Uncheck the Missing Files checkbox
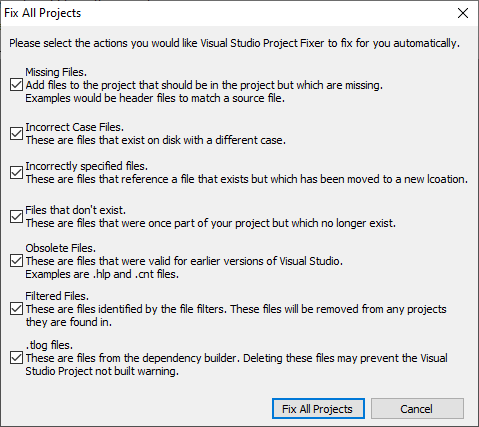 point(16,85)
